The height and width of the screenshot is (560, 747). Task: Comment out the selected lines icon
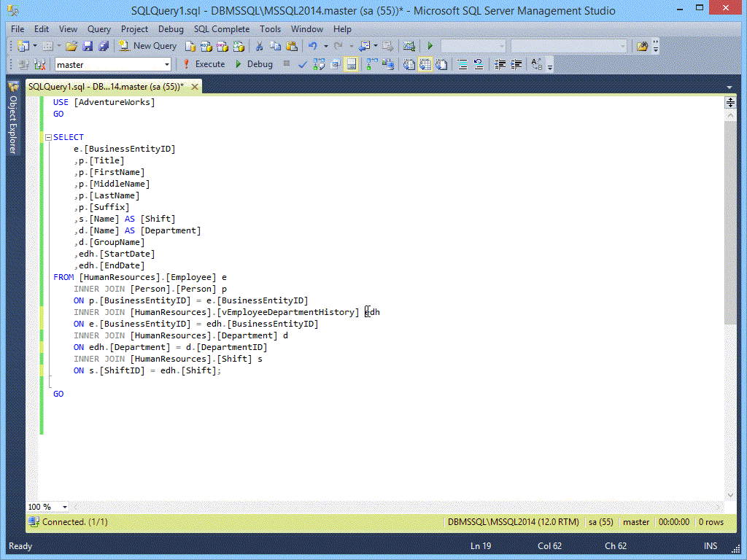(461, 64)
